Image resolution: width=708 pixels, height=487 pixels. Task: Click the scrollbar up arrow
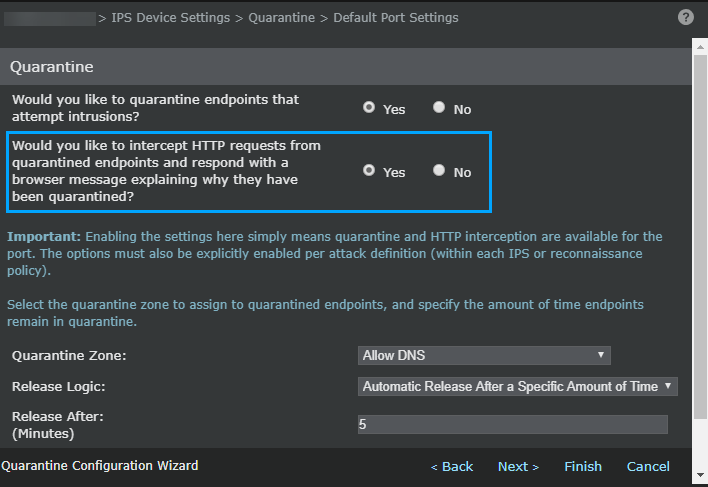[x=700, y=46]
